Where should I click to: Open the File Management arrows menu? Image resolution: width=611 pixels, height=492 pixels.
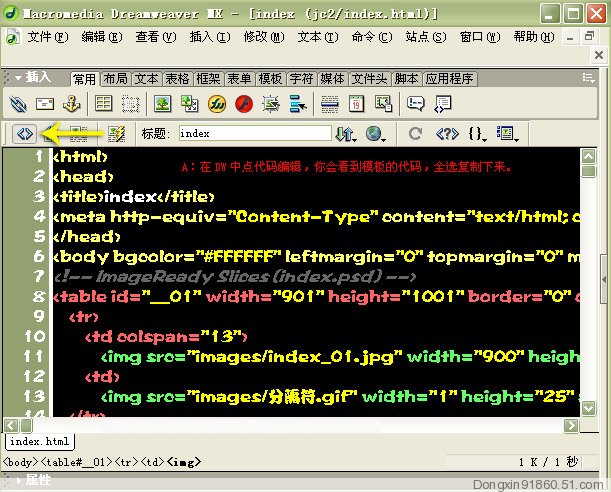click(346, 134)
